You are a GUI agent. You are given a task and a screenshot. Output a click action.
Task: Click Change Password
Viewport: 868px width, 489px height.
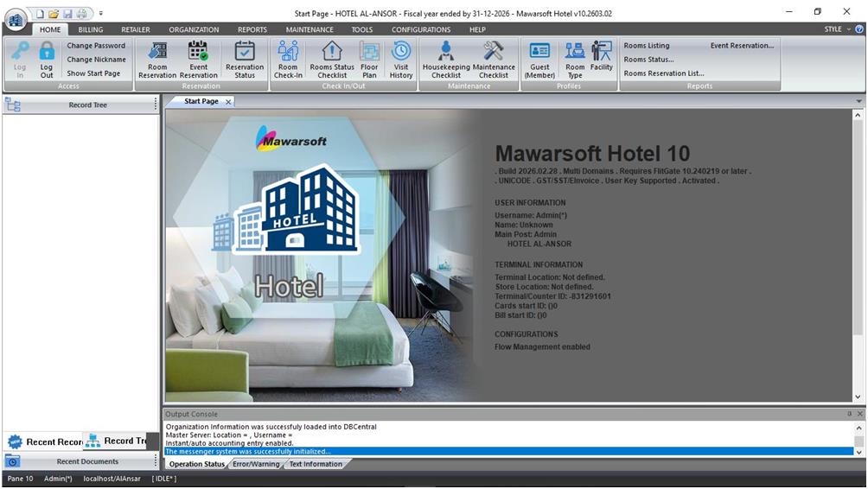96,46
